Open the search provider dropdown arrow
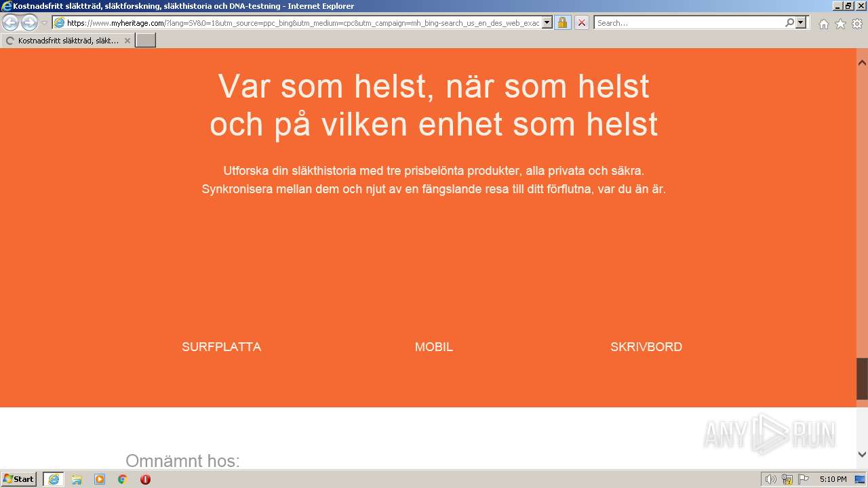 coord(801,22)
